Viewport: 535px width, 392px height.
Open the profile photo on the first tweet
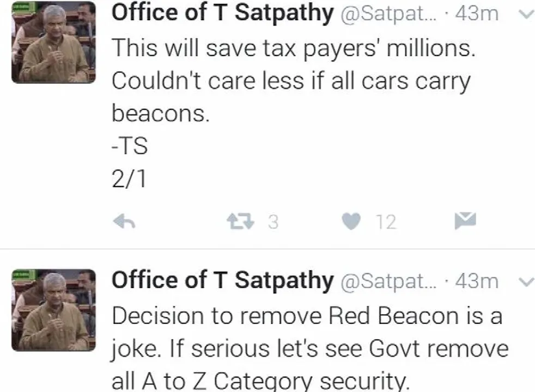click(x=53, y=42)
